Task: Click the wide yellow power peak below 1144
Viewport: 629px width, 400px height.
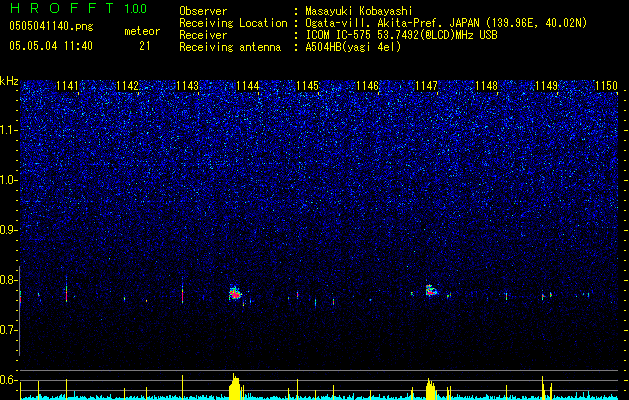Action: [x=235, y=386]
